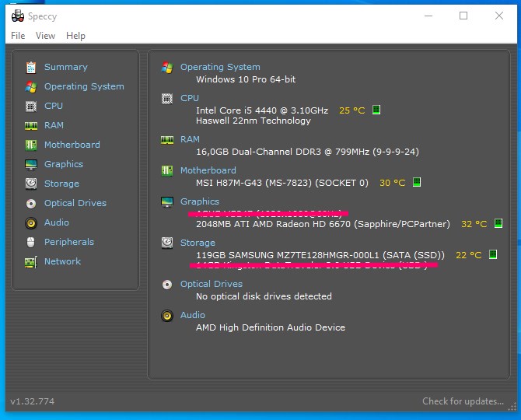This screenshot has height=420, width=521.
Task: Click the RAM heading link in summary
Action: pyautogui.click(x=190, y=139)
